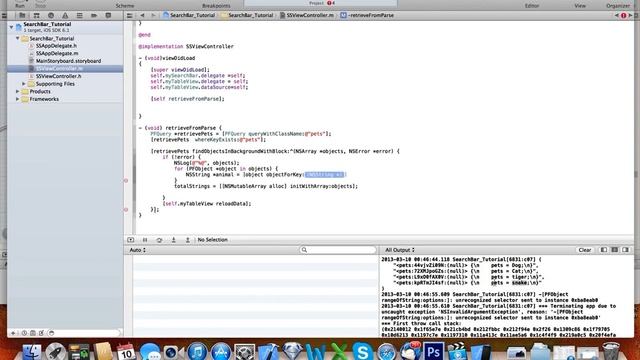Click the [self retrieveFromParse]; code line
Image resolution: width=640 pixels, height=360 pixels.
[x=187, y=99]
